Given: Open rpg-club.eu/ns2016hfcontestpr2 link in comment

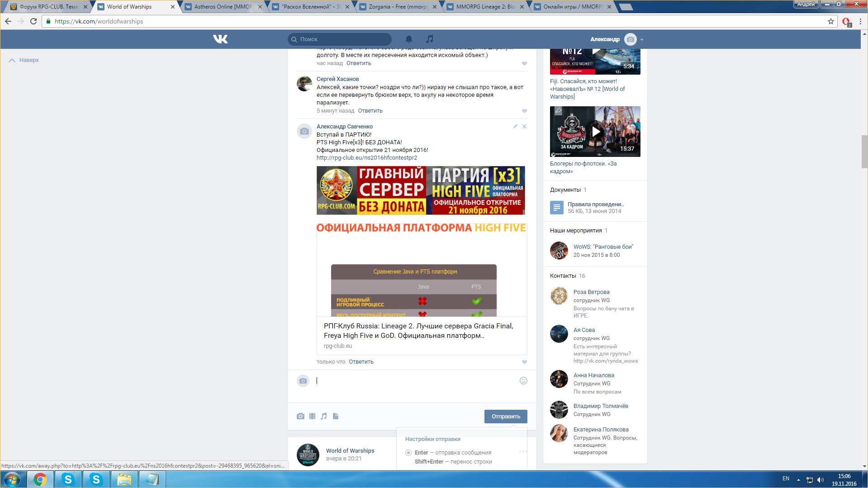Looking at the screenshot, I should pos(367,158).
